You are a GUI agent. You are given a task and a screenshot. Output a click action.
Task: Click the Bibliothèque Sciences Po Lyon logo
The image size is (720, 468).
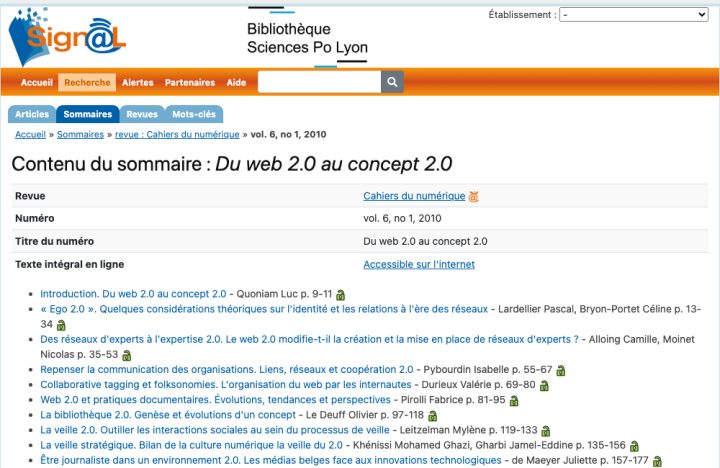coord(307,38)
